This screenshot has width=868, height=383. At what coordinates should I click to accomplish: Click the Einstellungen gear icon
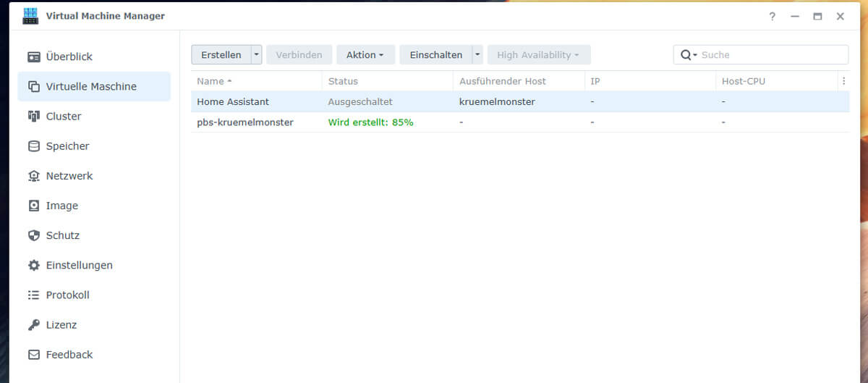(34, 266)
